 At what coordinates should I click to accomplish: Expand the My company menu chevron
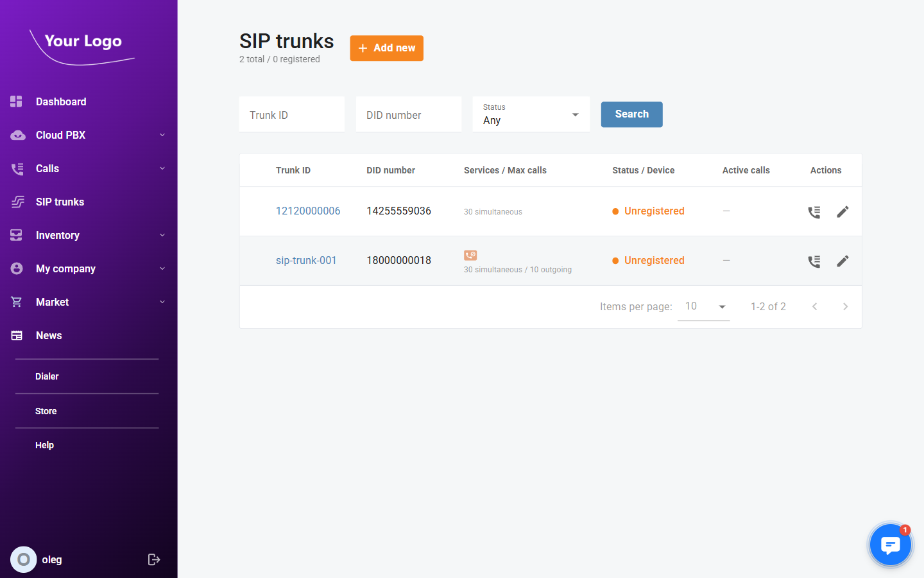tap(162, 268)
